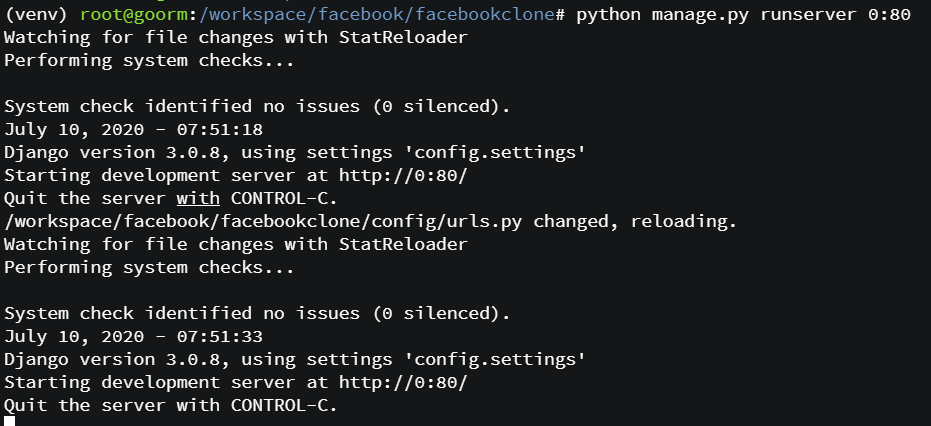Click first 'System check identified no issues' line

257,106
